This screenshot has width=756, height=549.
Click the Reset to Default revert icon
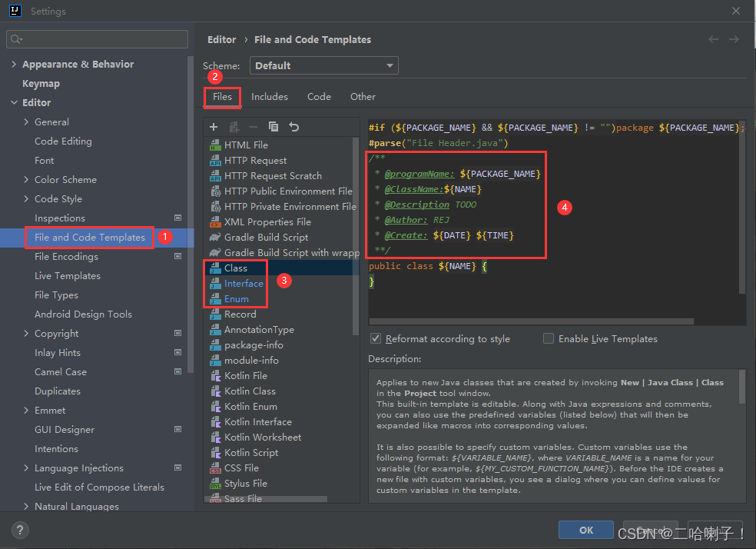pos(294,127)
